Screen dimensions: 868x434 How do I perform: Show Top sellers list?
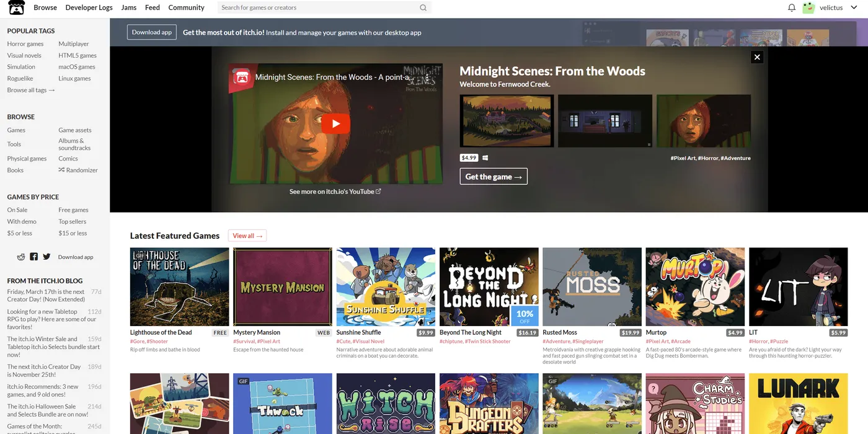(73, 221)
